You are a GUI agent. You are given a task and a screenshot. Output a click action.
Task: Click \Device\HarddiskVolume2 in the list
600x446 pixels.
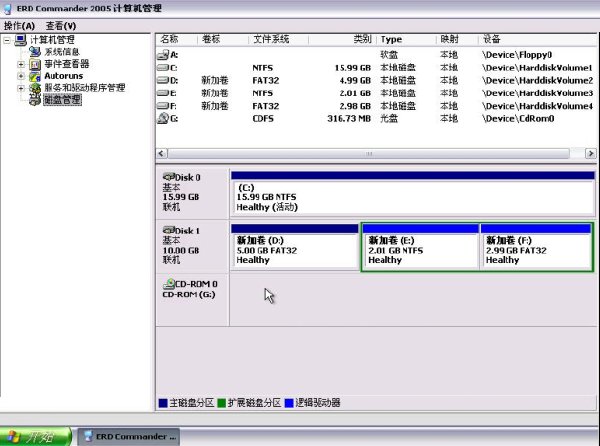click(537, 80)
